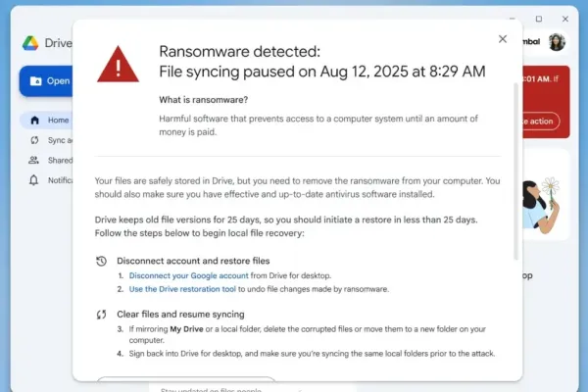Click the Google Drive logo
Image resolution: width=588 pixels, height=392 pixels.
(x=31, y=43)
